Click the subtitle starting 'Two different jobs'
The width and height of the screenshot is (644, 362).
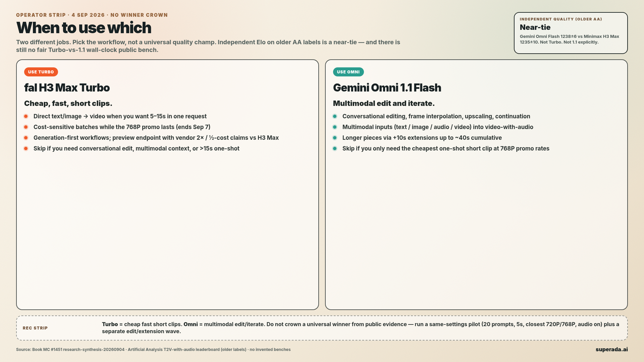(x=208, y=46)
